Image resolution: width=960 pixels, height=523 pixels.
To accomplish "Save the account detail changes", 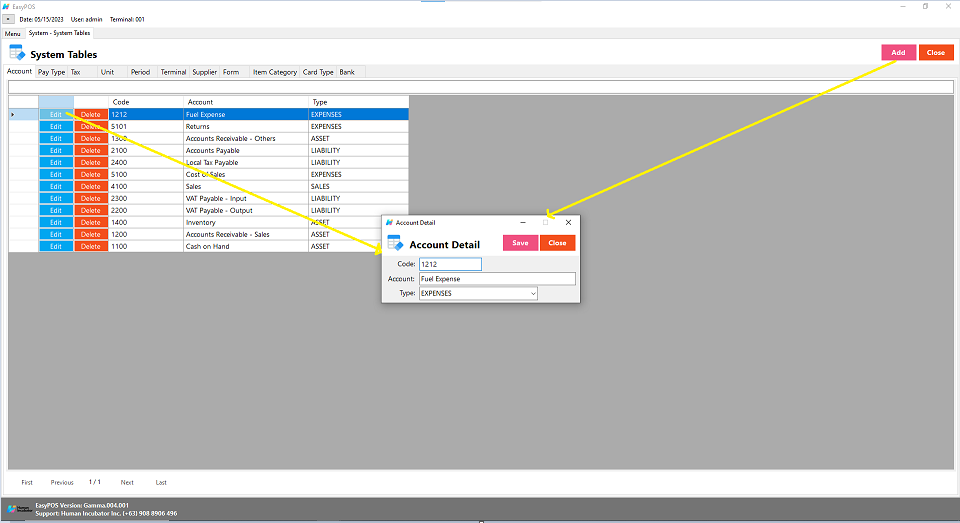I will coord(520,243).
